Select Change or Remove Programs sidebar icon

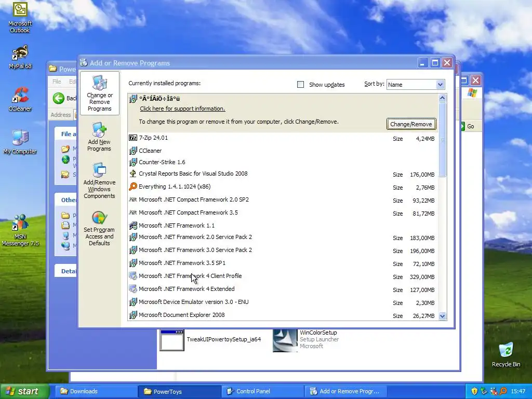tap(99, 94)
